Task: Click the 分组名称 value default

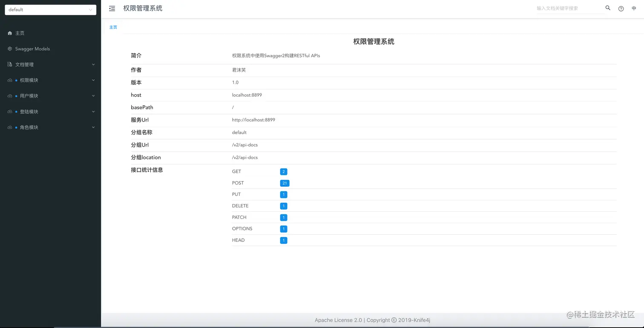Action: tap(239, 132)
